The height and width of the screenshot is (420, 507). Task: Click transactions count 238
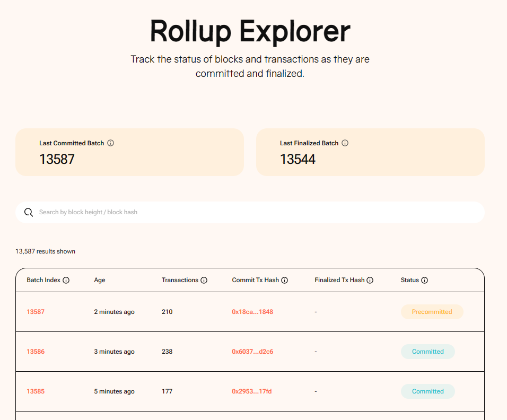point(167,352)
